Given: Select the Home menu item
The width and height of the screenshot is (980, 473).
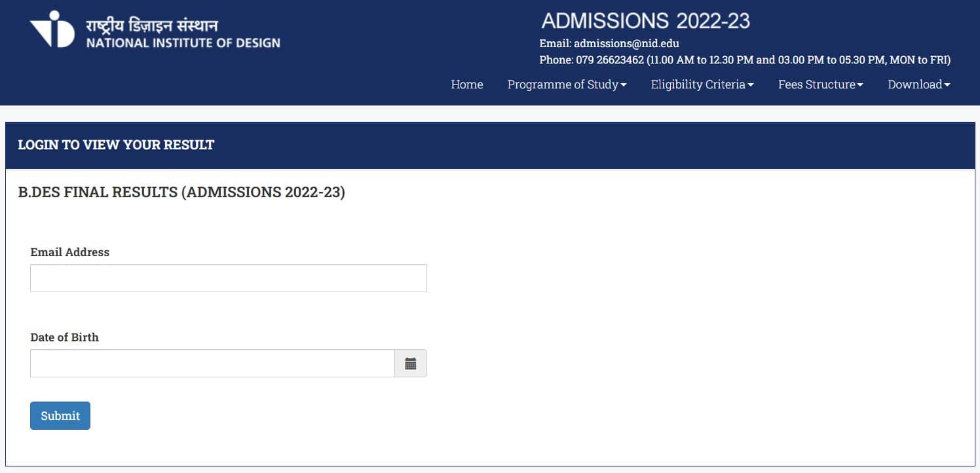Looking at the screenshot, I should pos(466,85).
